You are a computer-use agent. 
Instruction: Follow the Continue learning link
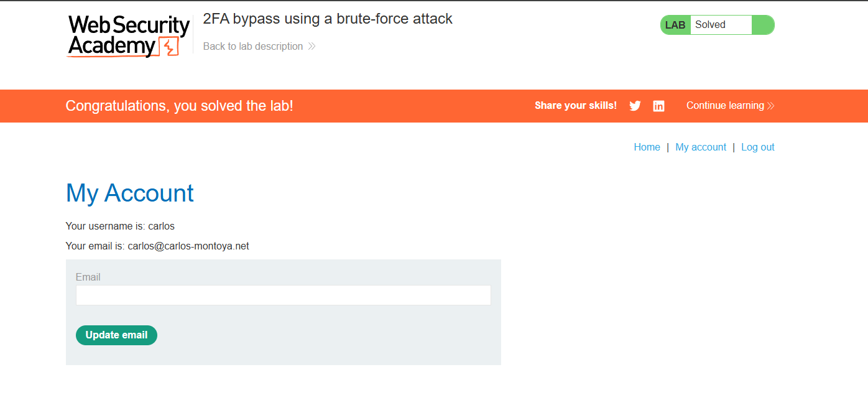pos(725,106)
